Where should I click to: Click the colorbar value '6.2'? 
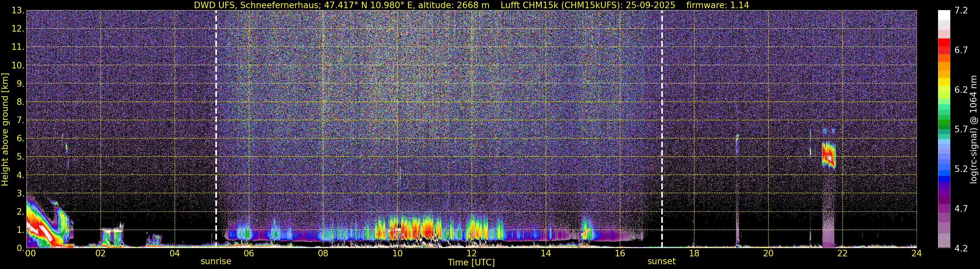[x=961, y=90]
